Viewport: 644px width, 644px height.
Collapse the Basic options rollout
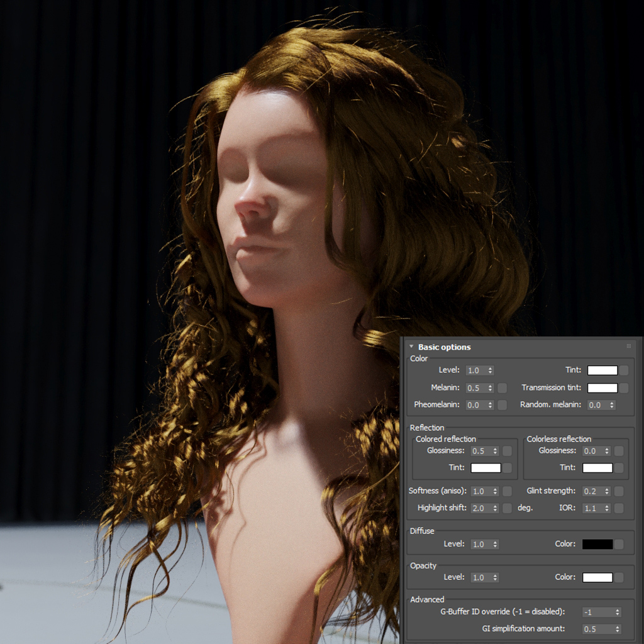[411, 347]
